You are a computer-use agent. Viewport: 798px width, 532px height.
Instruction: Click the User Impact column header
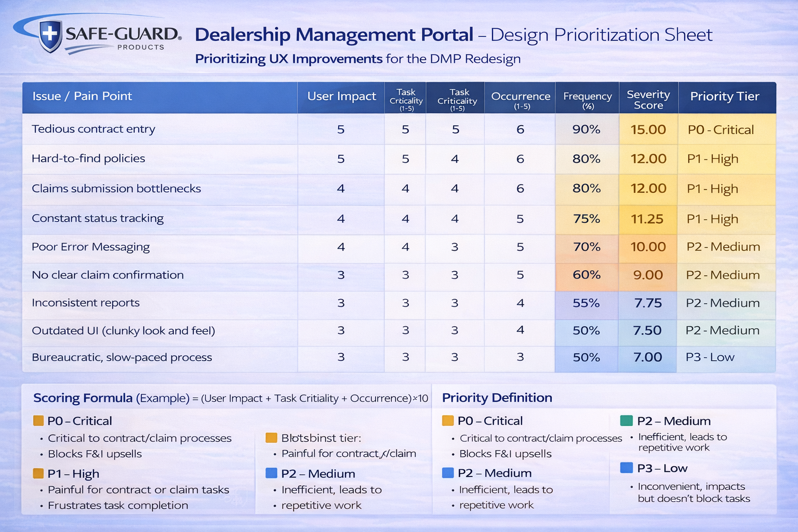click(x=341, y=97)
